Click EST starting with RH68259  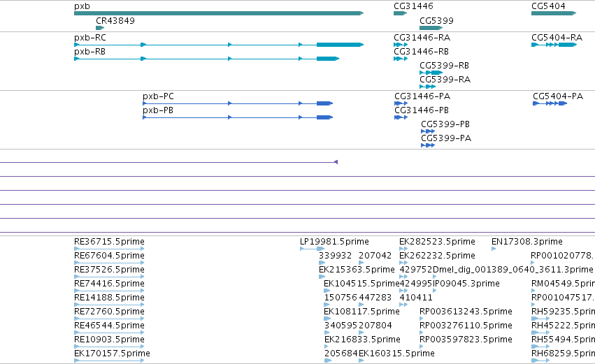coord(563,354)
